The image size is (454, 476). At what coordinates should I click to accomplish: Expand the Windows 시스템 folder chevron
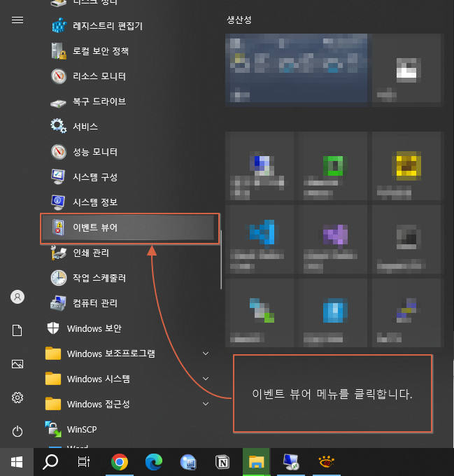point(206,379)
